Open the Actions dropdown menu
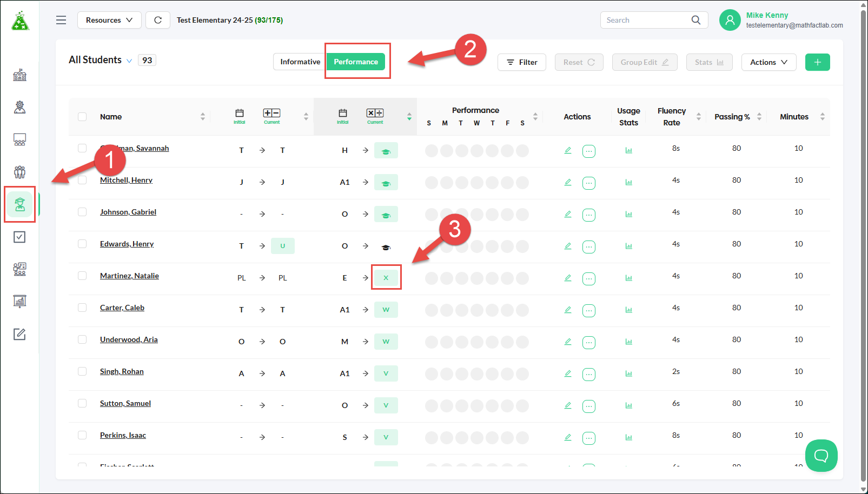The width and height of the screenshot is (868, 494). click(x=768, y=62)
